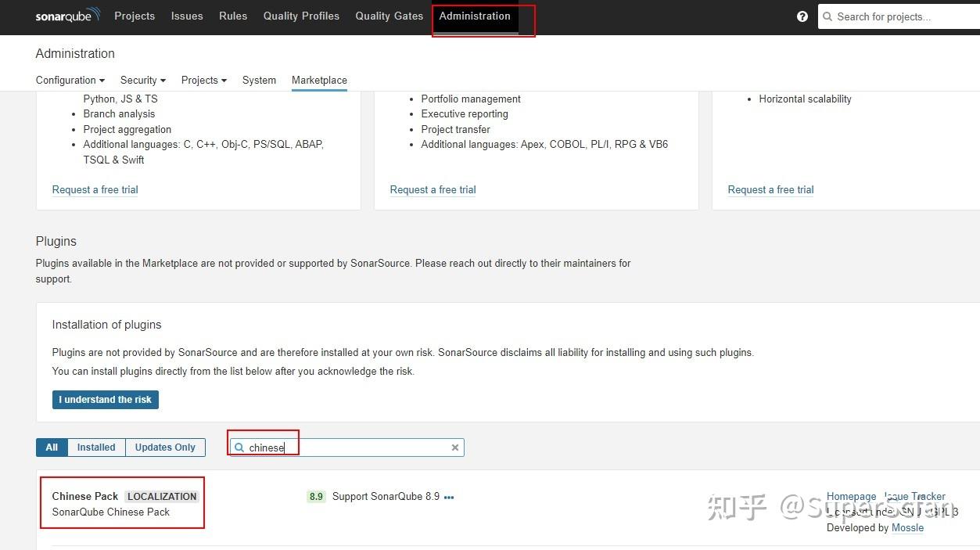Click the middle Request a free trial link
The width and height of the screenshot is (980, 550).
click(x=433, y=189)
